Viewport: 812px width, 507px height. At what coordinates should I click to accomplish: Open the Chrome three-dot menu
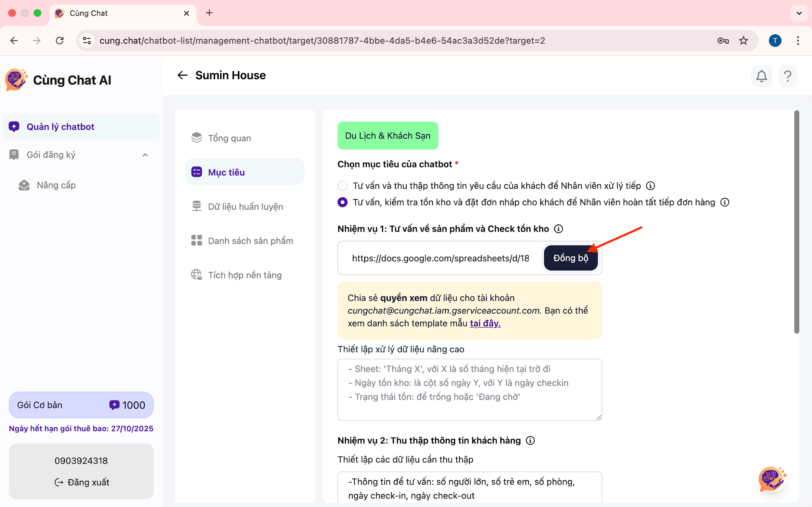pyautogui.click(x=798, y=41)
